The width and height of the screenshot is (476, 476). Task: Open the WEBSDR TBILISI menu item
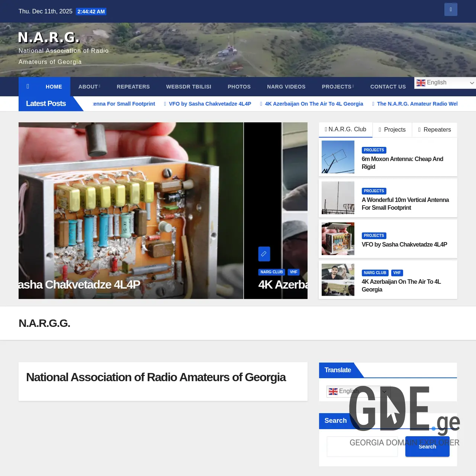point(189,86)
